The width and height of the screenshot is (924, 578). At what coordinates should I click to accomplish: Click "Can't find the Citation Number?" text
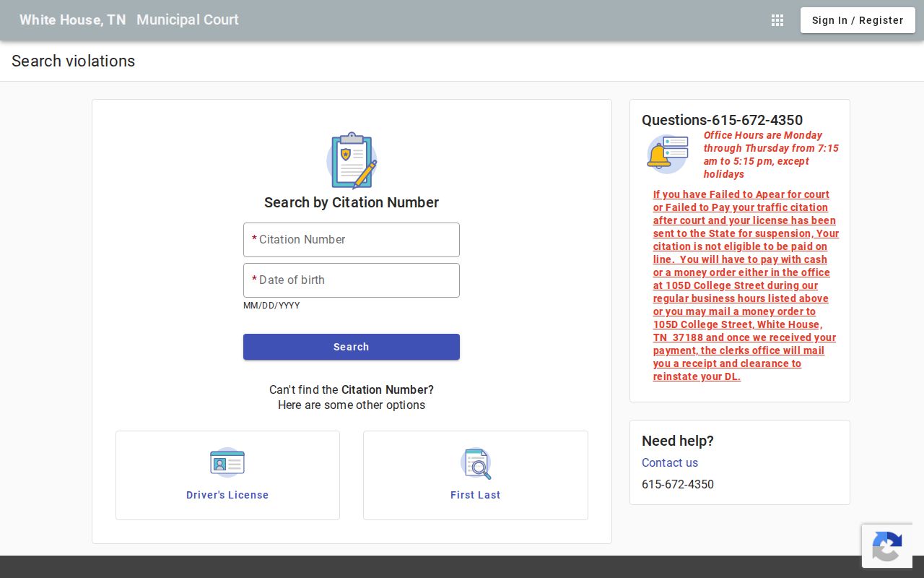tap(352, 389)
